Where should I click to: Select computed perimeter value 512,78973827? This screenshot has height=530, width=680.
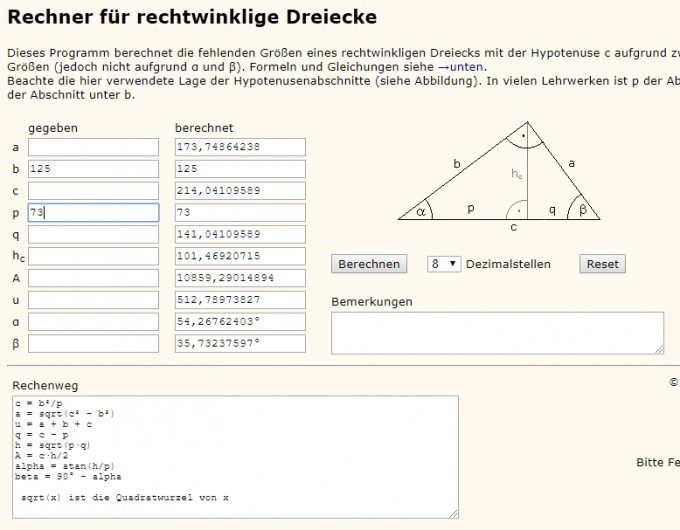[240, 300]
